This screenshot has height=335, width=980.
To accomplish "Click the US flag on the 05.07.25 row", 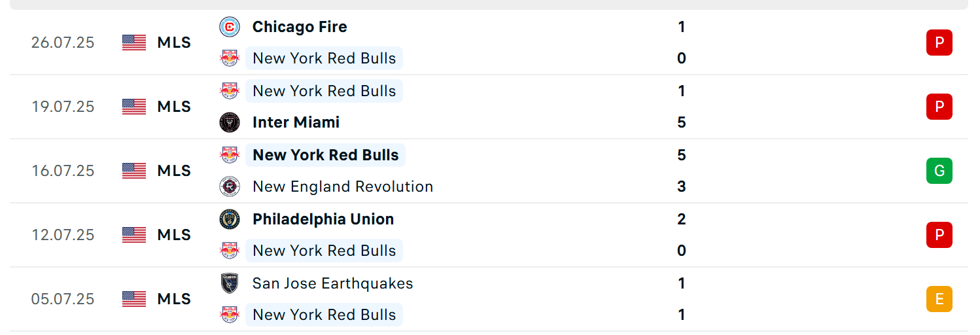I will (134, 299).
